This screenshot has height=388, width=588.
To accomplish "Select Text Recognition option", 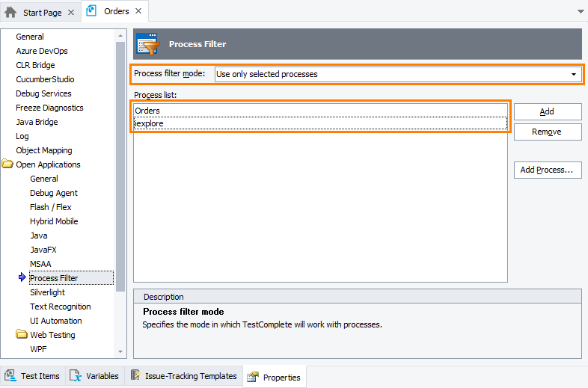I will 61,307.
